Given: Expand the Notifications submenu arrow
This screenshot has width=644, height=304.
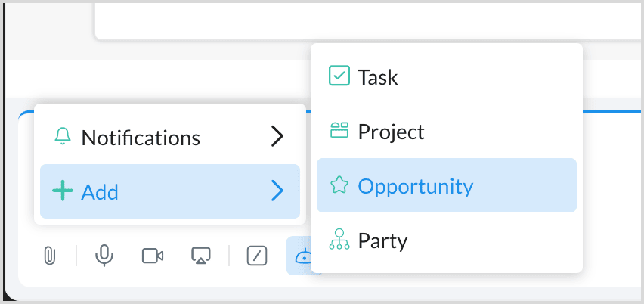Looking at the screenshot, I should click(x=277, y=137).
